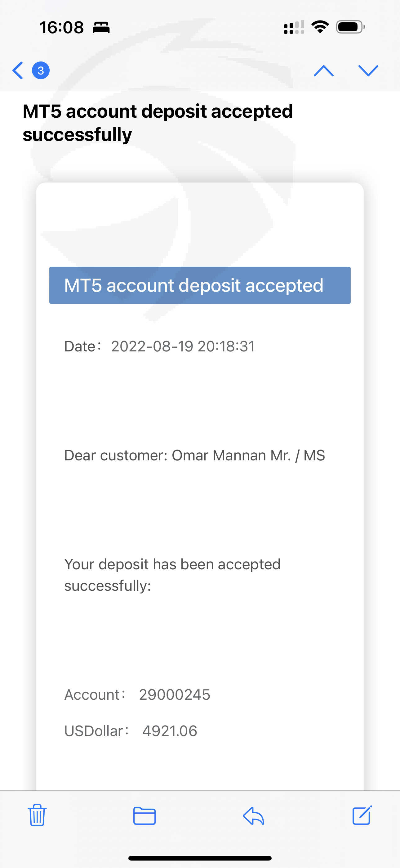Tap the home indicator bar at bottom

[x=200, y=858]
